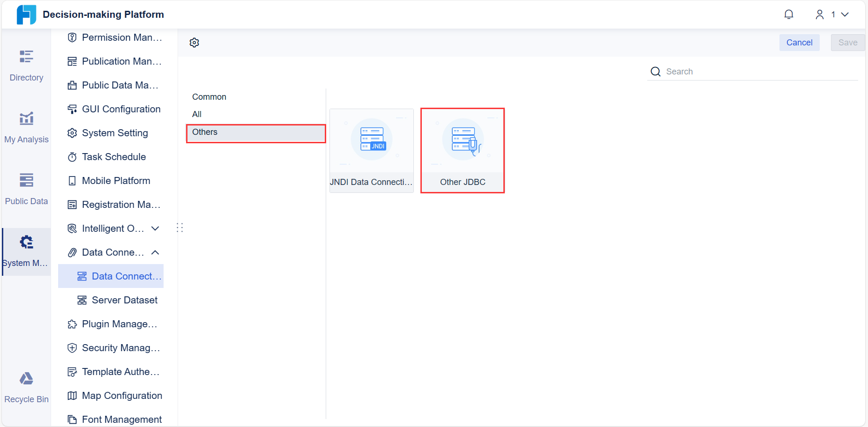Click the notification bell icon

789,15
